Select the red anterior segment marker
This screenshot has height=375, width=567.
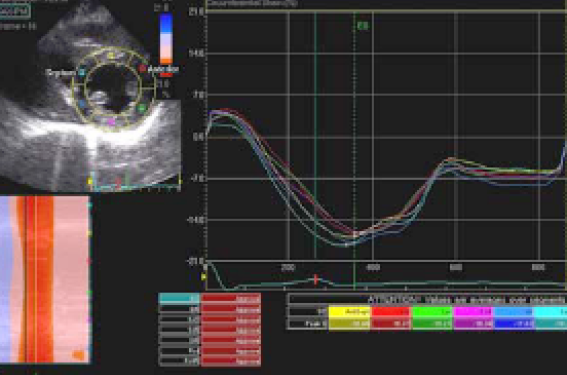[142, 68]
